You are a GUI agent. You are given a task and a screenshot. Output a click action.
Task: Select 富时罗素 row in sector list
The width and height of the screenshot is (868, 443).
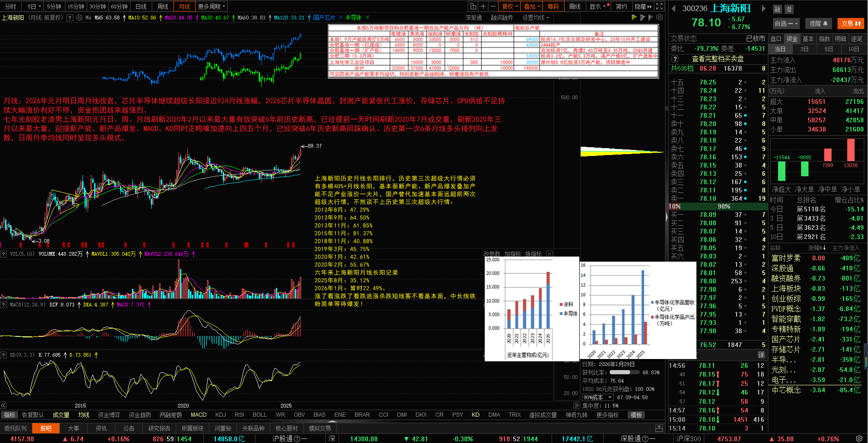(816, 258)
